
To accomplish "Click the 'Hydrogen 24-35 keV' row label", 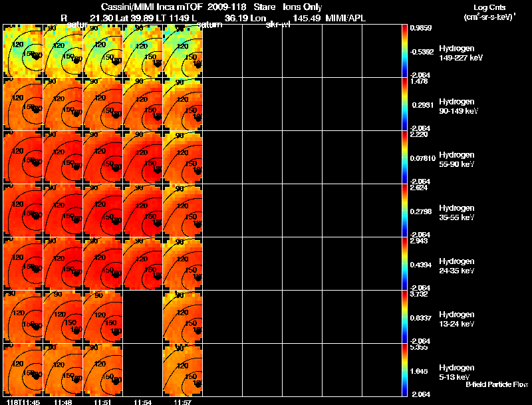I will pos(457,266).
